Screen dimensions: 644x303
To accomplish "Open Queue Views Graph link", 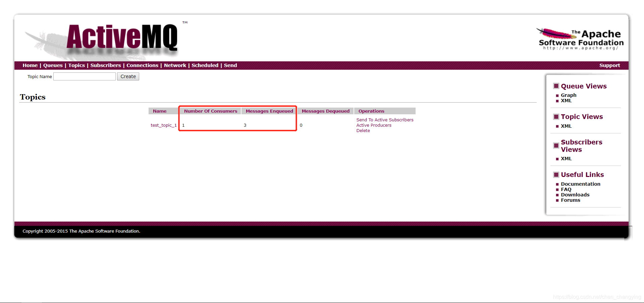I will (569, 95).
